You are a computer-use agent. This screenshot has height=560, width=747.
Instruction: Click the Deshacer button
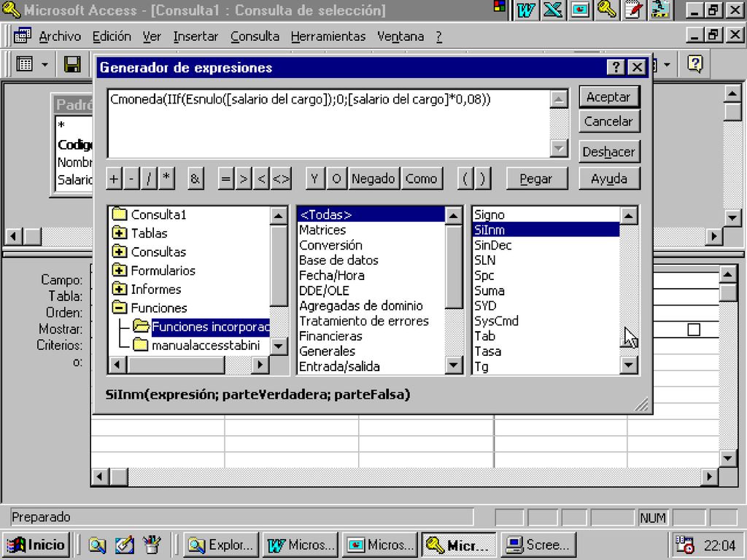pos(609,152)
